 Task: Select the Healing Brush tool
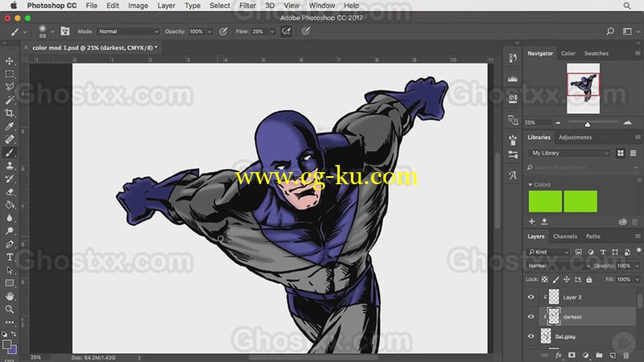(x=10, y=139)
